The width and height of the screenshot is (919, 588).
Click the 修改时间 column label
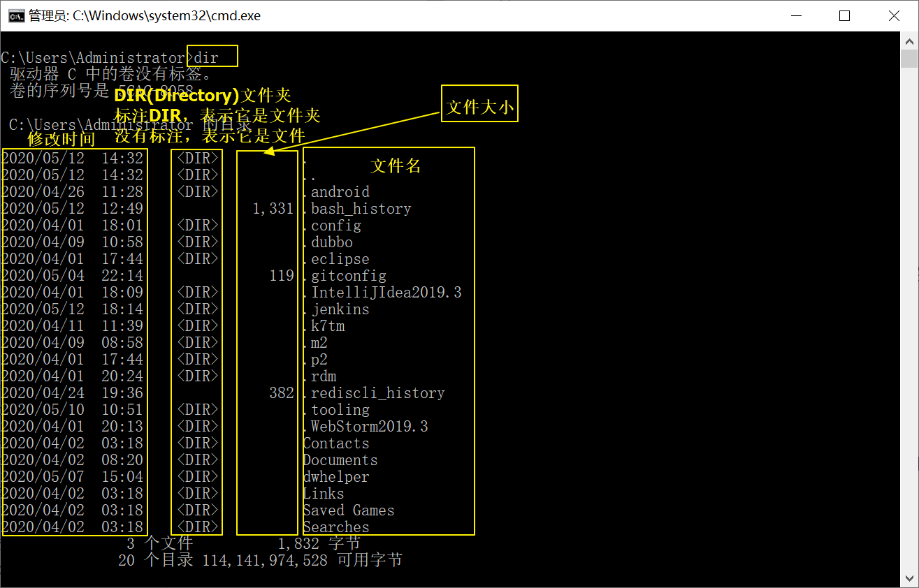pos(61,139)
